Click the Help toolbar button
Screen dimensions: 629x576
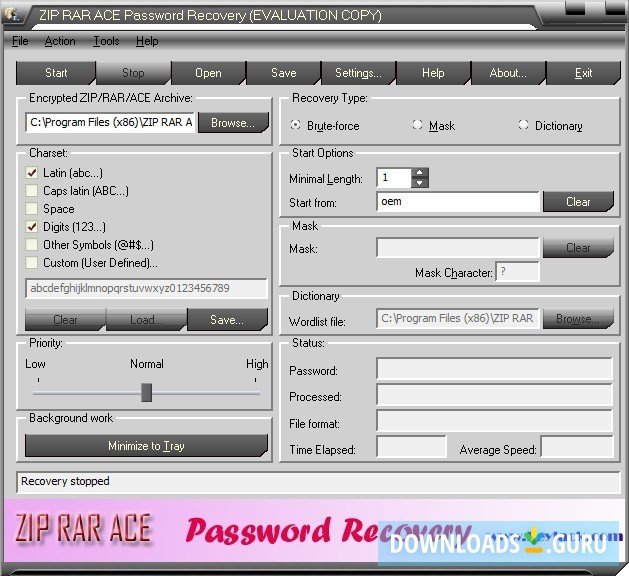tap(433, 73)
